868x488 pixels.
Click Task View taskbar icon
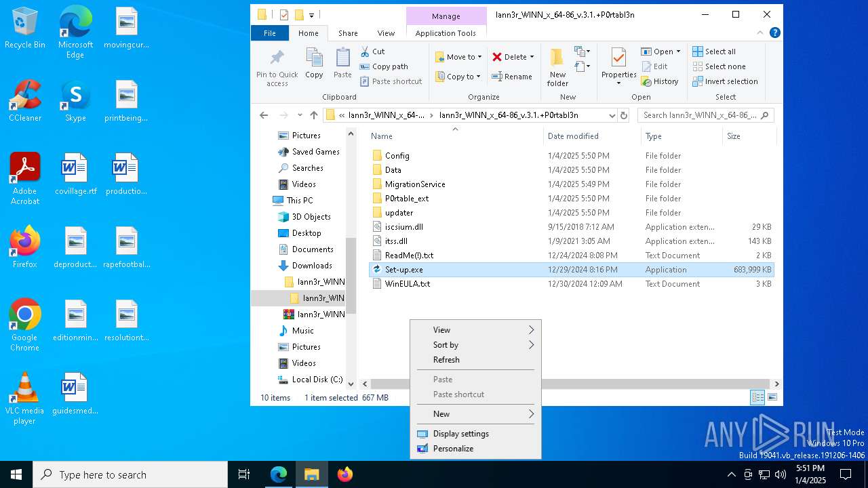tap(244, 474)
